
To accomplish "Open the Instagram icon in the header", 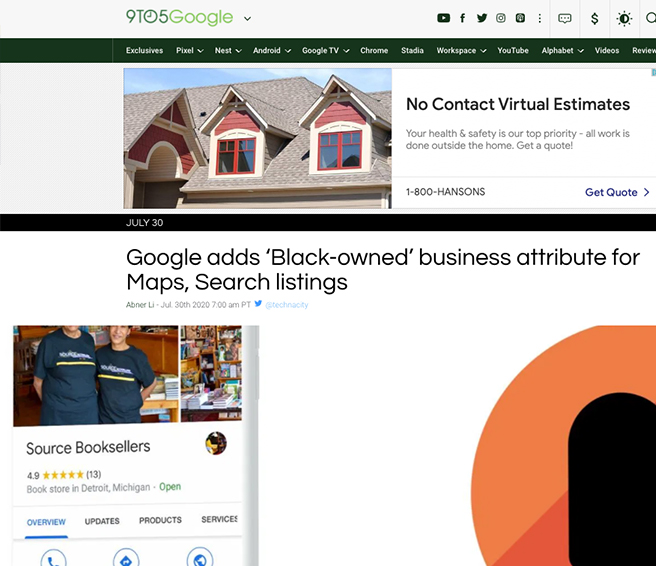I will pos(501,18).
